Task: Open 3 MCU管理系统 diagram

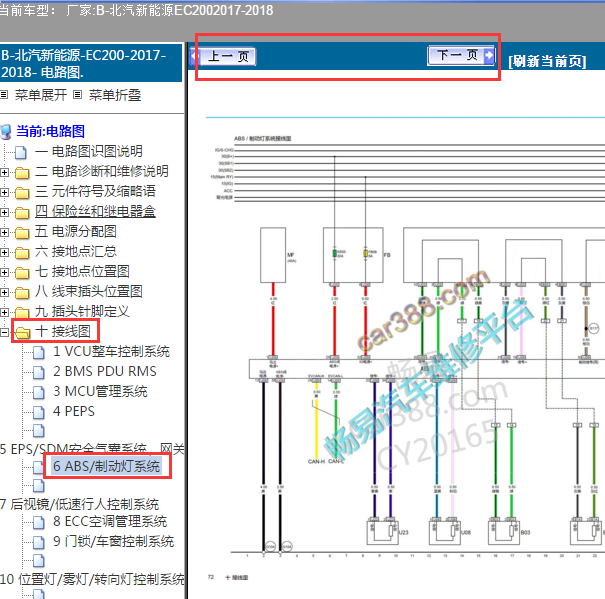Action: [x=100, y=391]
